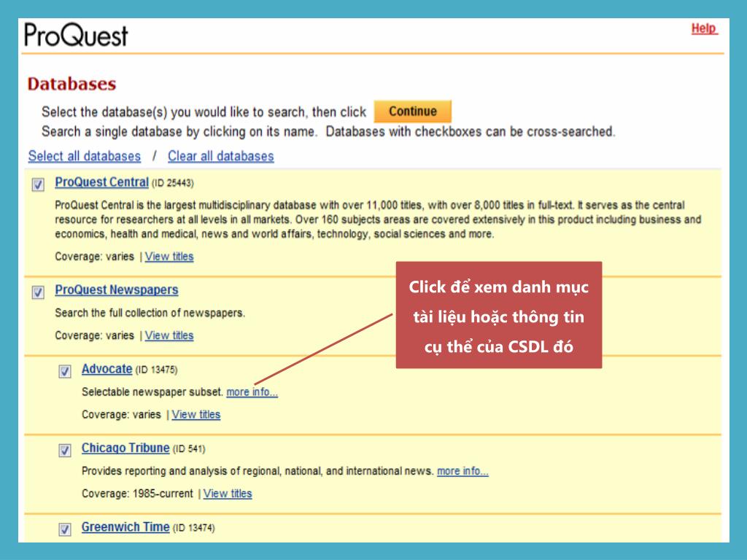The width and height of the screenshot is (747, 560).
Task: Click the Databases heading
Action: (71, 84)
